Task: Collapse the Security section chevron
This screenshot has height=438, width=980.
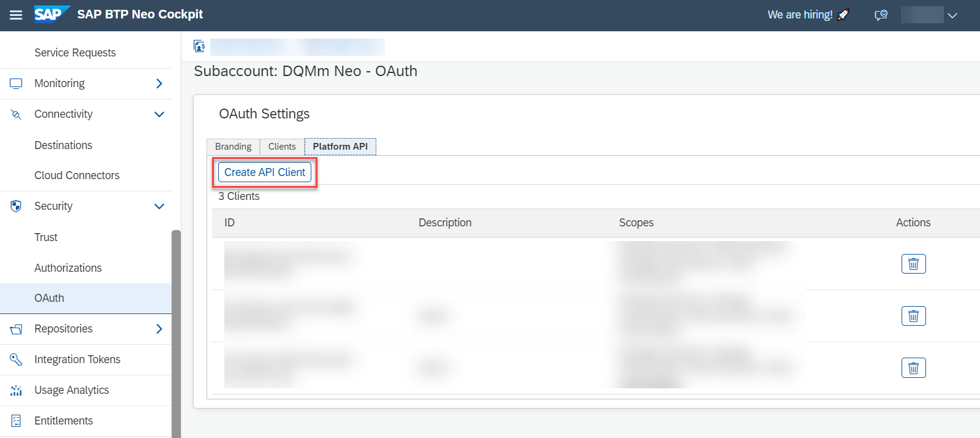Action: pyautogui.click(x=159, y=206)
